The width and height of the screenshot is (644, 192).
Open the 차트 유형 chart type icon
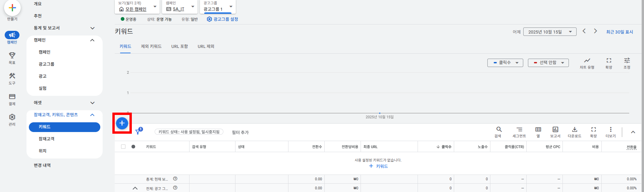click(x=587, y=61)
